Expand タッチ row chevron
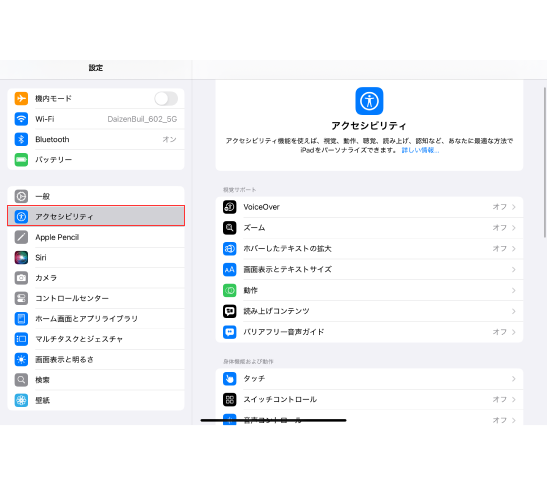 click(x=514, y=379)
